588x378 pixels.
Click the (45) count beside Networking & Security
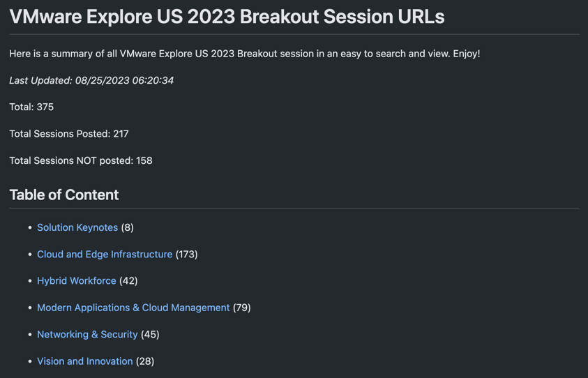click(x=151, y=335)
